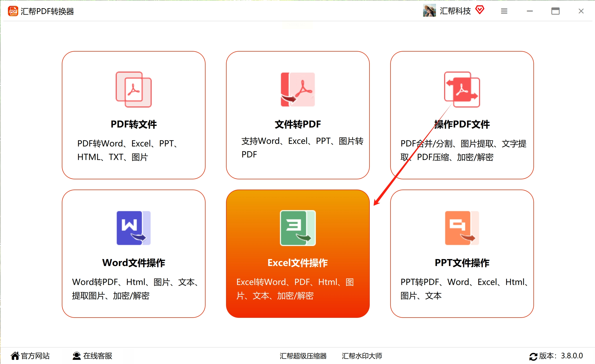
Task: Click the app logo in title bar
Action: pos(13,11)
